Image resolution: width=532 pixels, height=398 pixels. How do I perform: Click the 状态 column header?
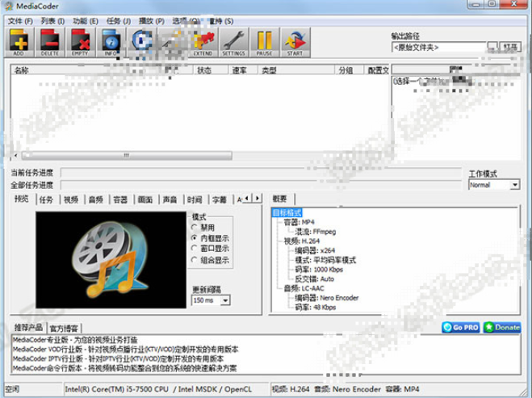pos(204,70)
